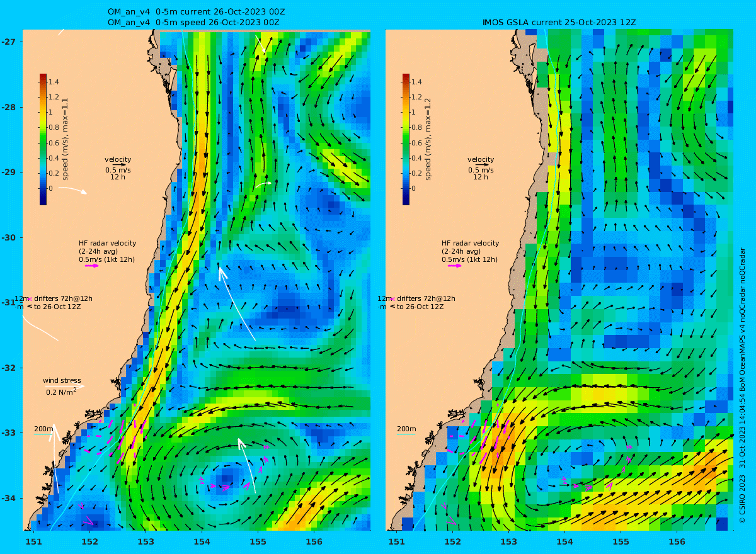Click the "HF radar velocity" text in the right panel

[x=470, y=243]
